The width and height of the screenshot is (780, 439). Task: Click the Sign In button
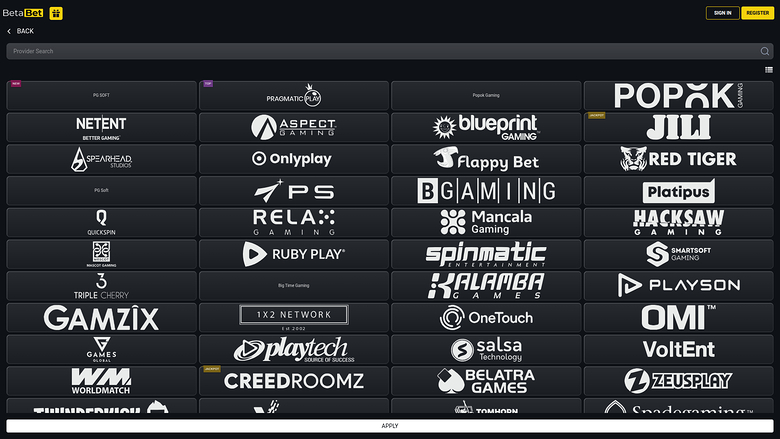coord(722,13)
